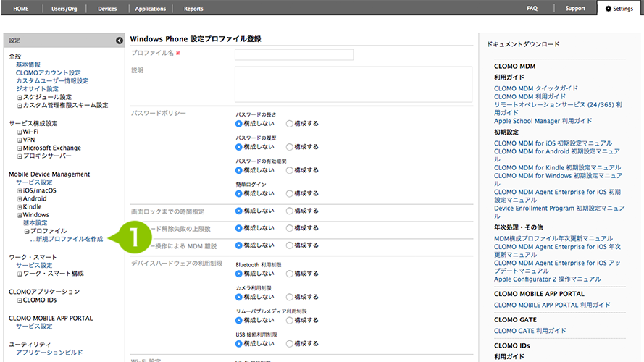Open Users/Org menu
Image resolution: width=644 pixels, height=362 pixels.
(64, 9)
